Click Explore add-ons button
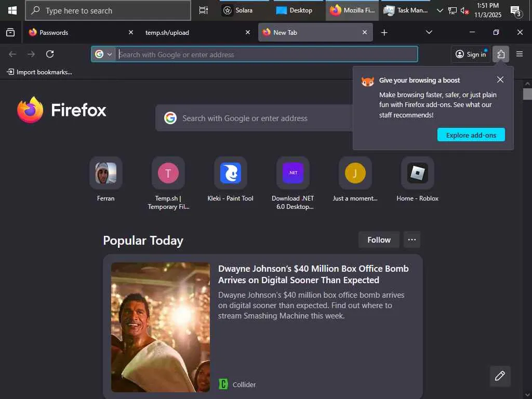Viewport: 532px width, 399px height. click(471, 135)
